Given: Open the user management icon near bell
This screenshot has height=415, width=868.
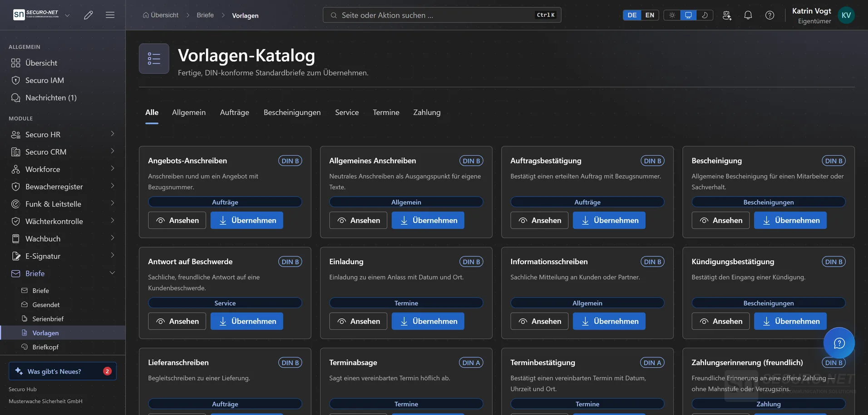Looking at the screenshot, I should click(x=727, y=15).
